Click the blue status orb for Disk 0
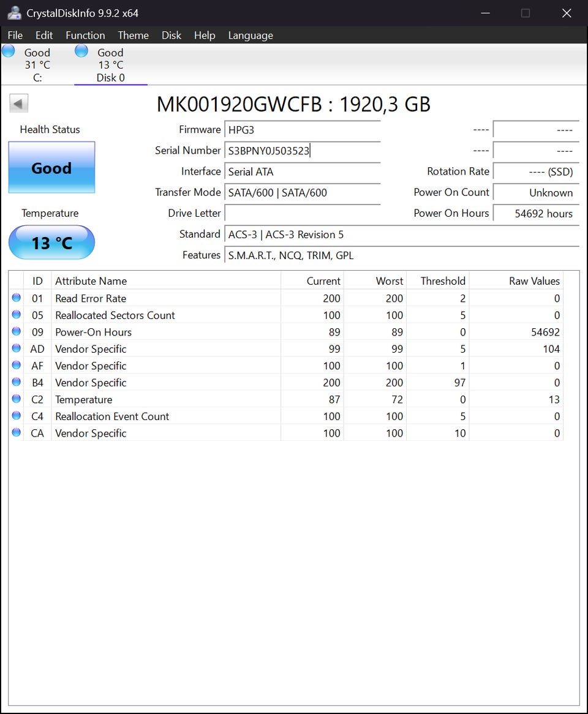The image size is (588, 714). 81,51
